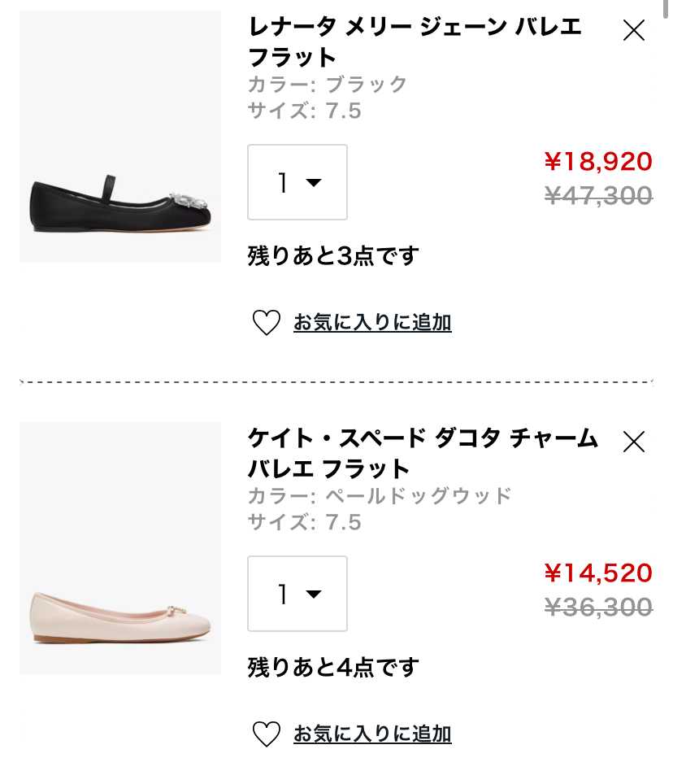Screen dimensions: 673x784
Task: Remove the ダコタ チャーム バレエ フラット item
Action: (633, 442)
